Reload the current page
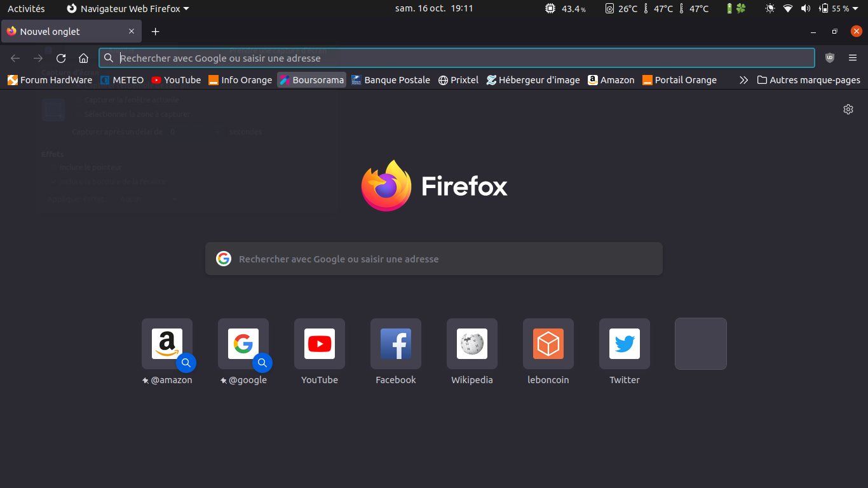This screenshot has width=868, height=488. 61,58
